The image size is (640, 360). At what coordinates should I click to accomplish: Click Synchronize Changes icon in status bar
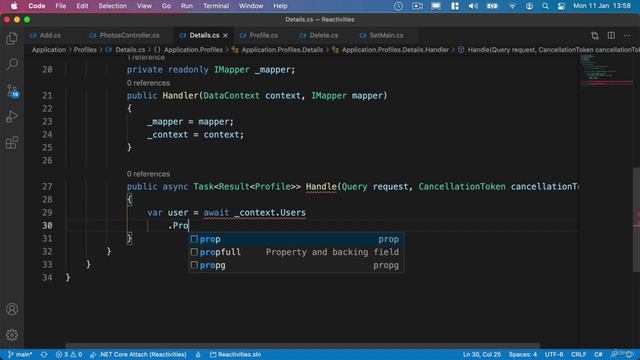(x=44, y=354)
